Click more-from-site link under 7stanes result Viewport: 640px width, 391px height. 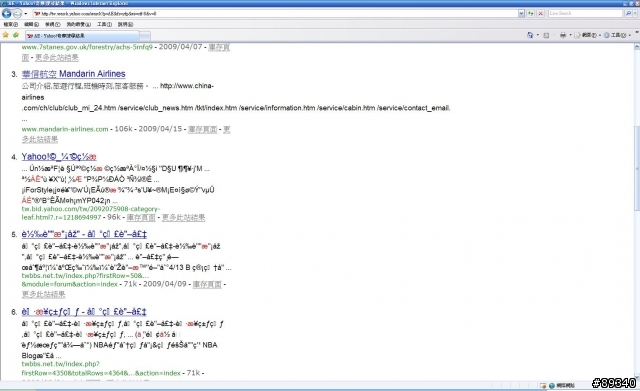57,58
